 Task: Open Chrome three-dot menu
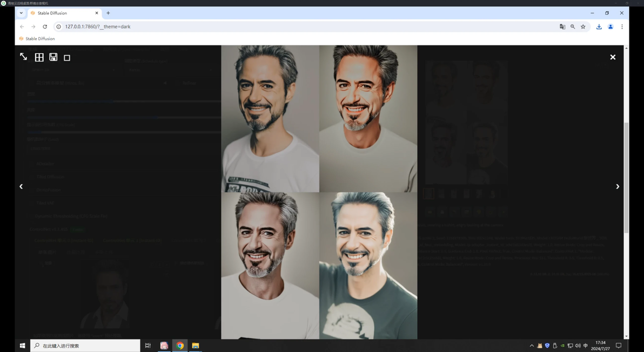tap(622, 26)
